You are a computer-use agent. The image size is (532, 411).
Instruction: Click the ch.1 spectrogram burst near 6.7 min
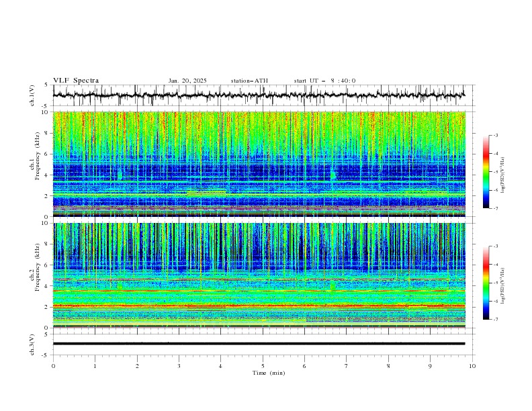click(333, 175)
